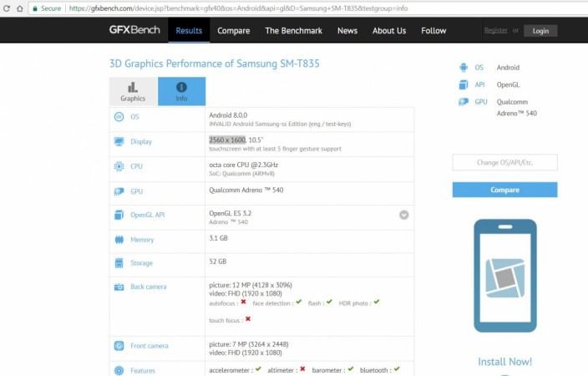Go to browser home page icon

coord(19,8)
